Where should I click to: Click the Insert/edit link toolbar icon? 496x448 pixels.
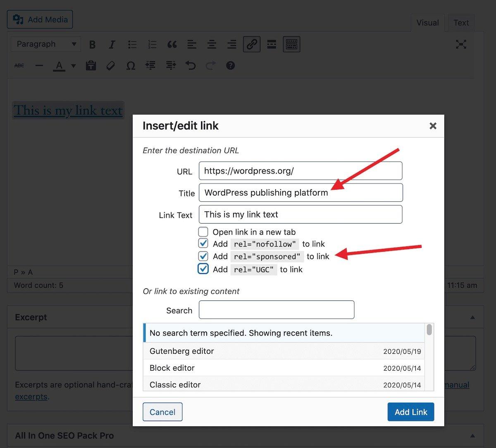point(252,44)
